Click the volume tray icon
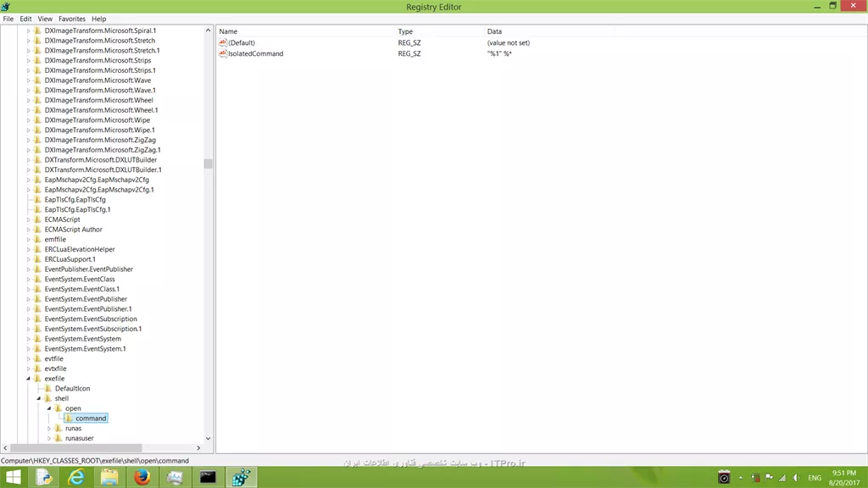This screenshot has width=868, height=488. point(796,478)
